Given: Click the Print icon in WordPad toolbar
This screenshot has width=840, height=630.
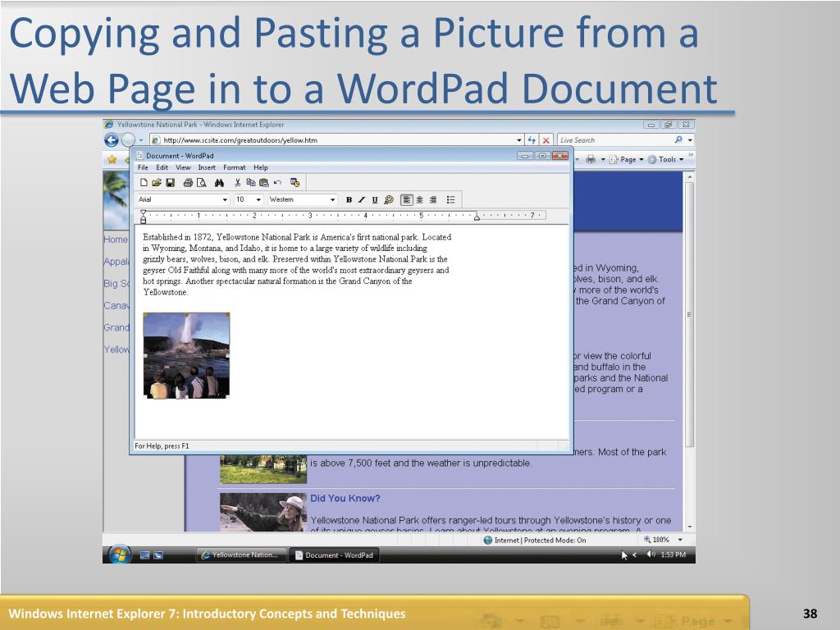Looking at the screenshot, I should 188,183.
